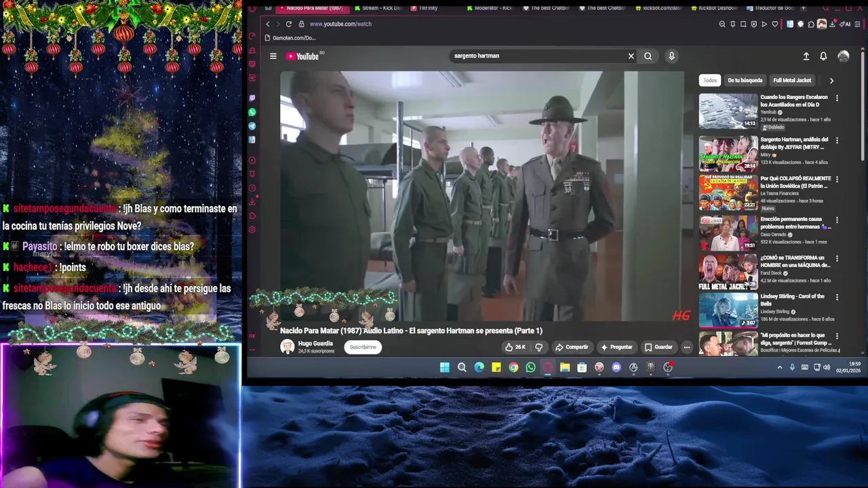Image resolution: width=868 pixels, height=488 pixels.
Task: Open settings gear in Opera GX sidebar
Action: click(252, 230)
